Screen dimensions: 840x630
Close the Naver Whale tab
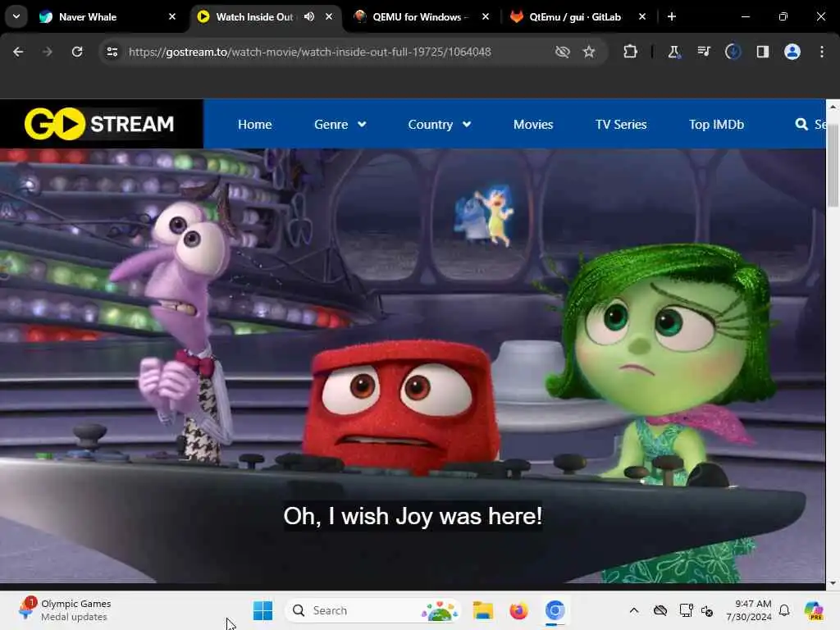pyautogui.click(x=172, y=16)
